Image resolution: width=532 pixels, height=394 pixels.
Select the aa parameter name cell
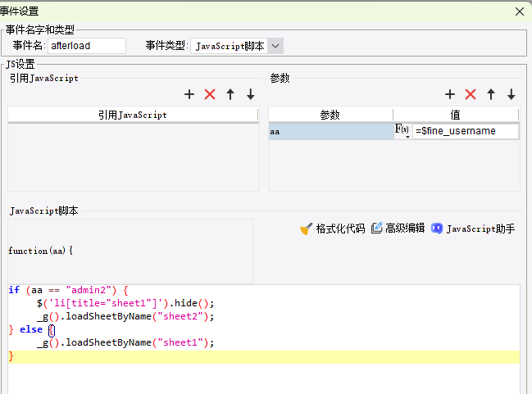[330, 131]
